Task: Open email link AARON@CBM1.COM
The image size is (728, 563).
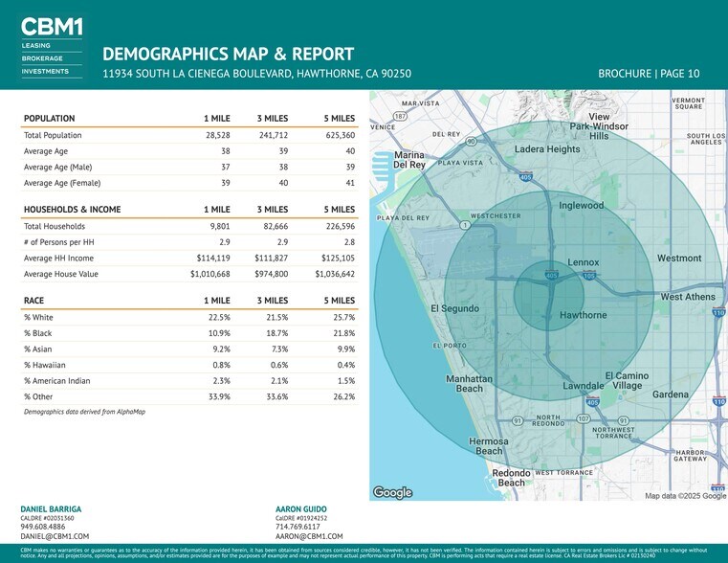Action: (x=308, y=537)
